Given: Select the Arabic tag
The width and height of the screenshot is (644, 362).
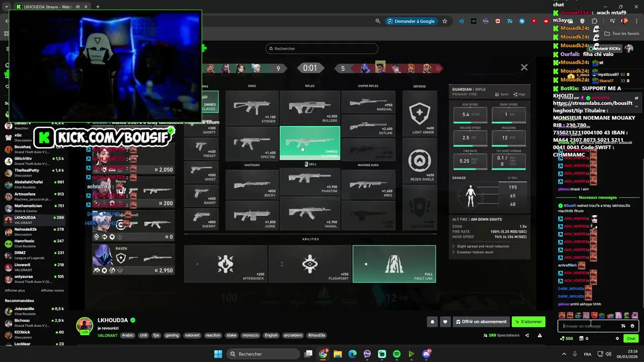Looking at the screenshot, I should 128,335.
